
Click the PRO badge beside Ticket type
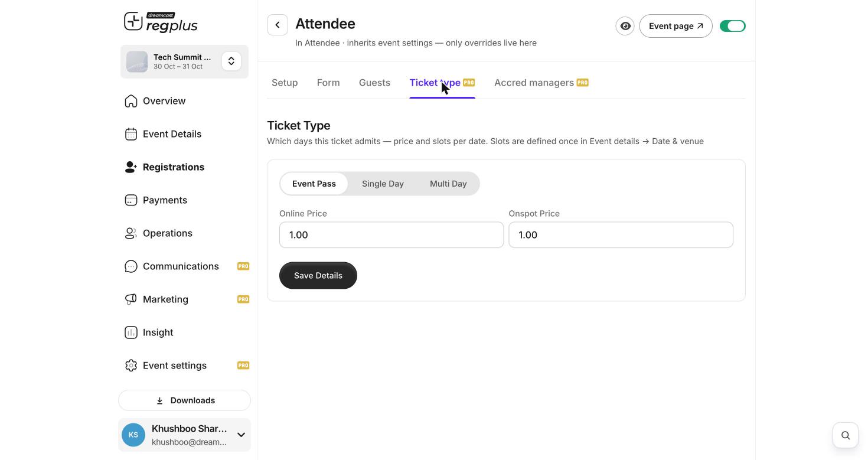coord(469,83)
